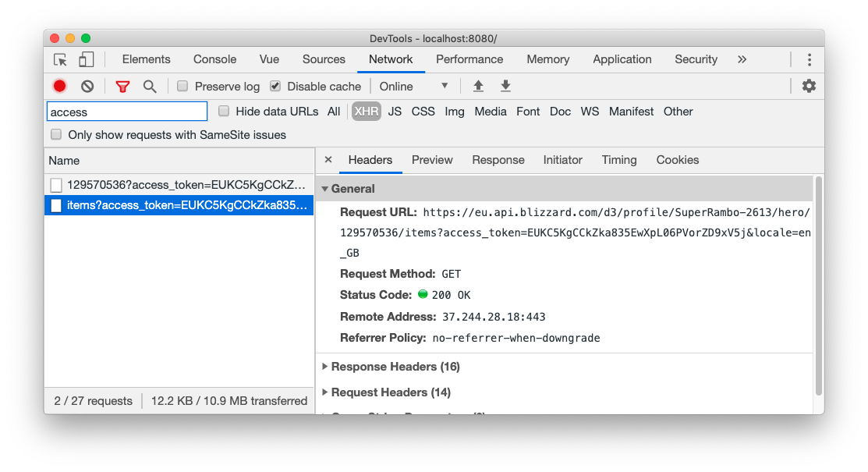Open the Console tab

click(x=214, y=59)
